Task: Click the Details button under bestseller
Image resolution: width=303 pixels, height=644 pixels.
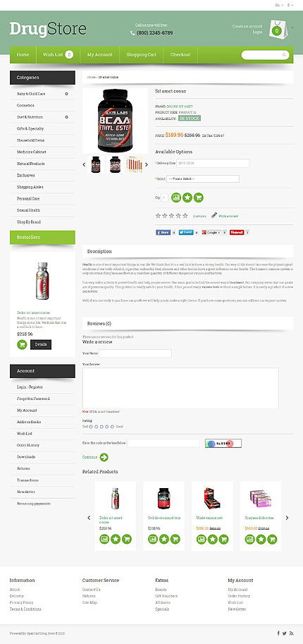Action: click(41, 345)
